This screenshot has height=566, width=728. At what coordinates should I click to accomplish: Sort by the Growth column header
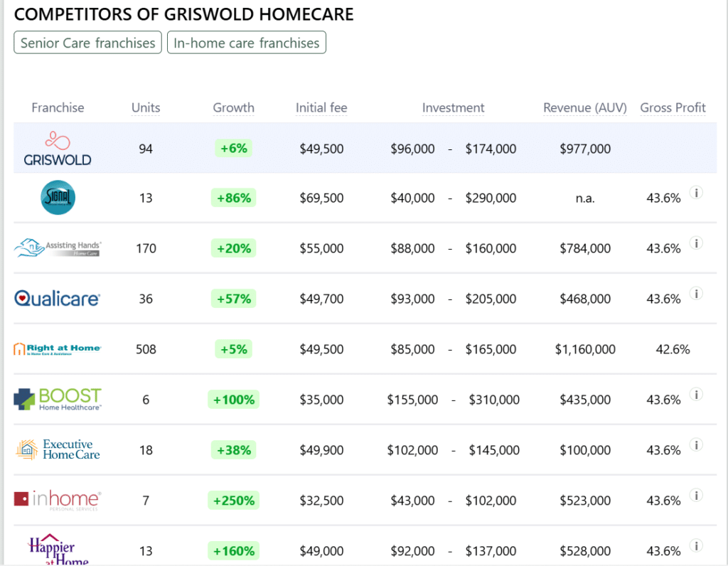click(233, 107)
